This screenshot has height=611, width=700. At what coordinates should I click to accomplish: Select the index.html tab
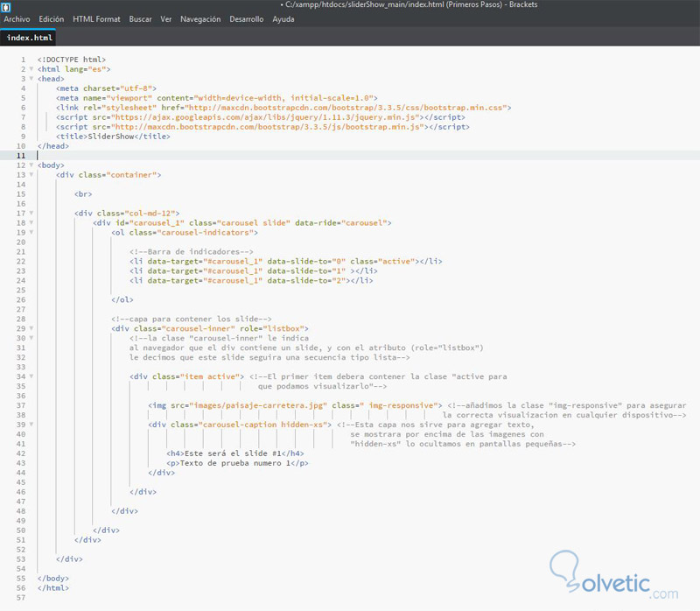coord(30,39)
